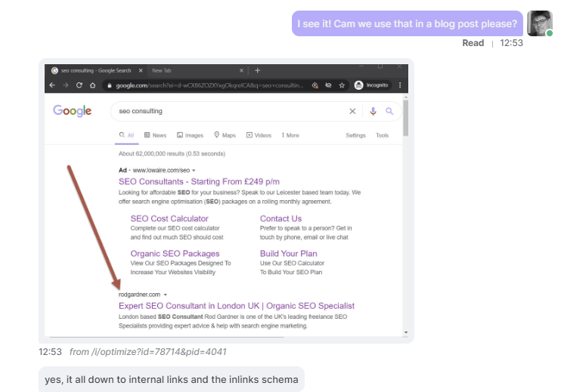The height and width of the screenshot is (392, 561).
Task: Select the All results tab
Action: coord(127,135)
